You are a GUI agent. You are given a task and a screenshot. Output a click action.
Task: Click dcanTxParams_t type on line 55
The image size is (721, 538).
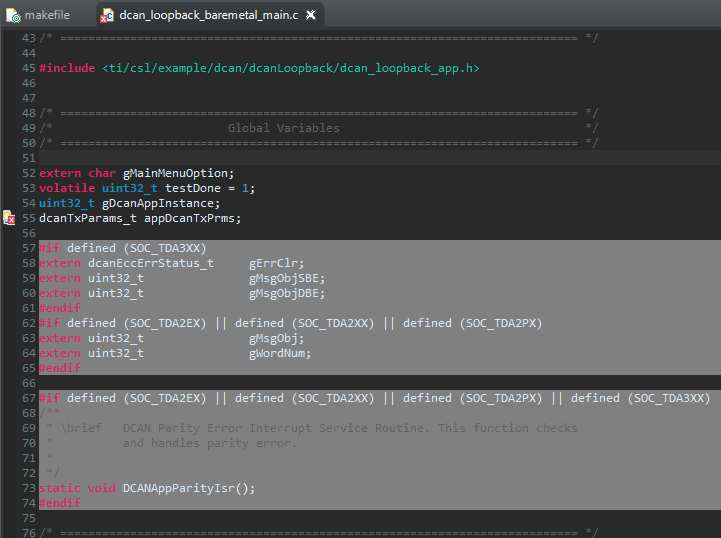tap(88, 218)
